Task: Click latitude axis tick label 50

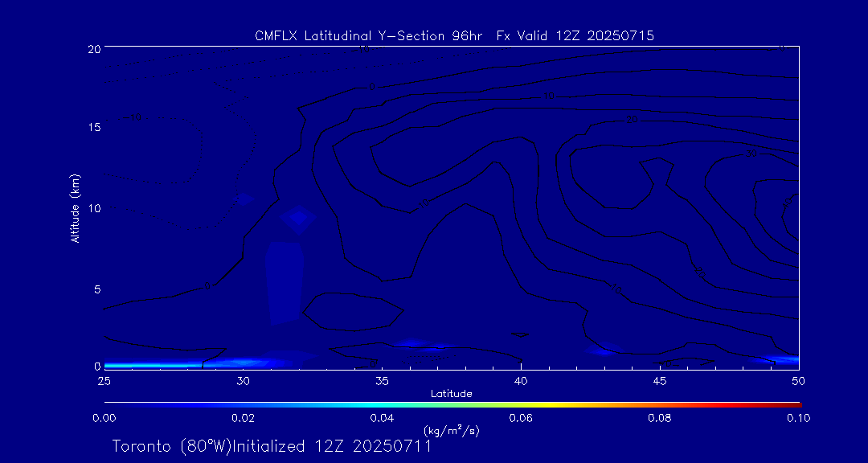Action: (x=799, y=381)
